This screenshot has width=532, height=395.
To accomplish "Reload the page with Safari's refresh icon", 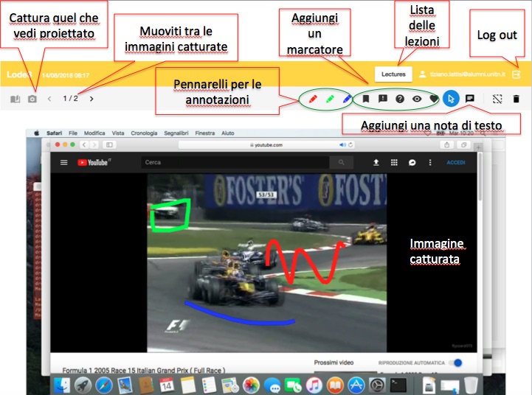I will coord(350,144).
